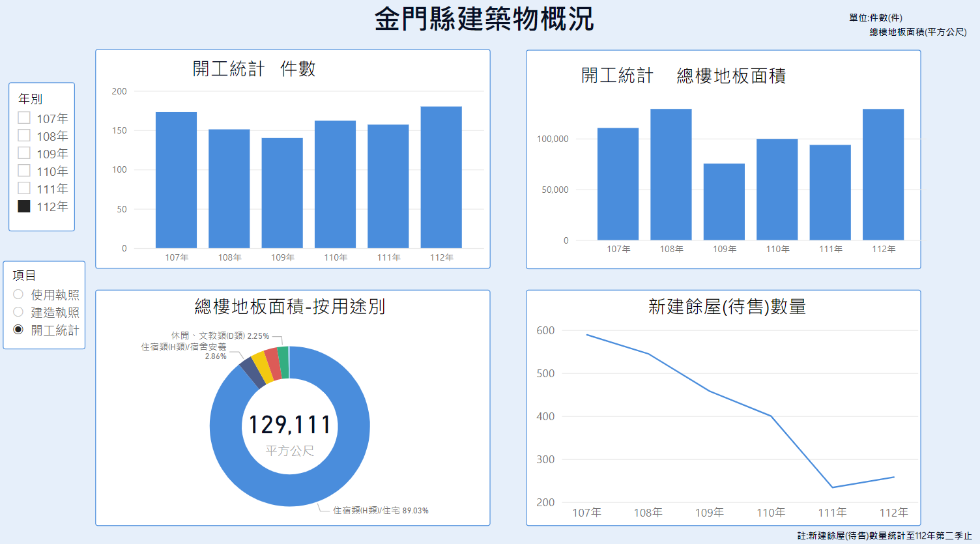
Task: Click the 平方公尺 unit label in donut
Action: (290, 451)
